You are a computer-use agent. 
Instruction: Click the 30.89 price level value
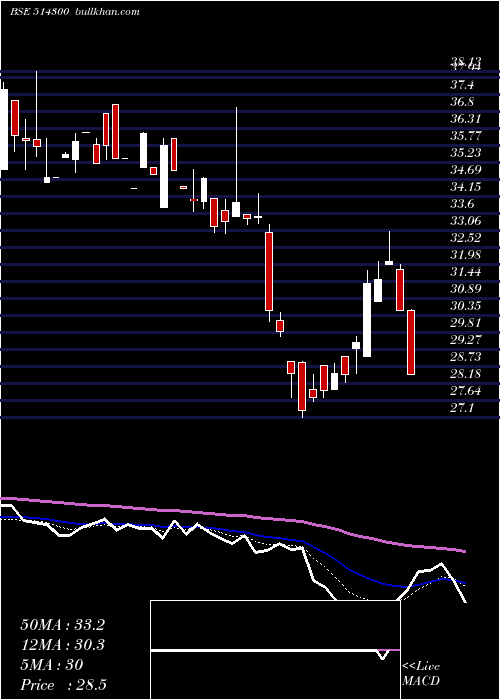coord(465,288)
